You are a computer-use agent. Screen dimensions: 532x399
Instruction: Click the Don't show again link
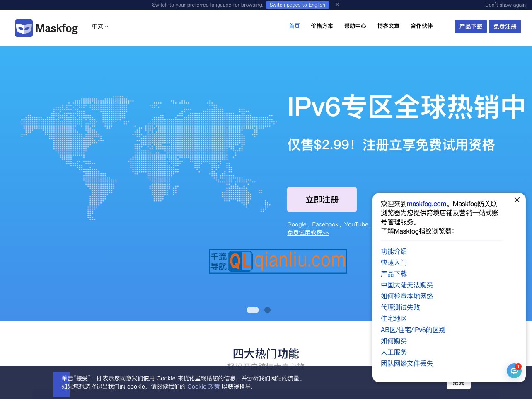point(505,5)
